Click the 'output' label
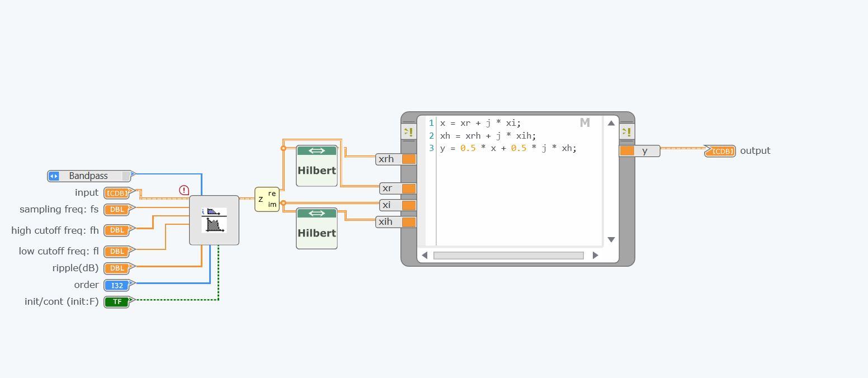 point(755,151)
